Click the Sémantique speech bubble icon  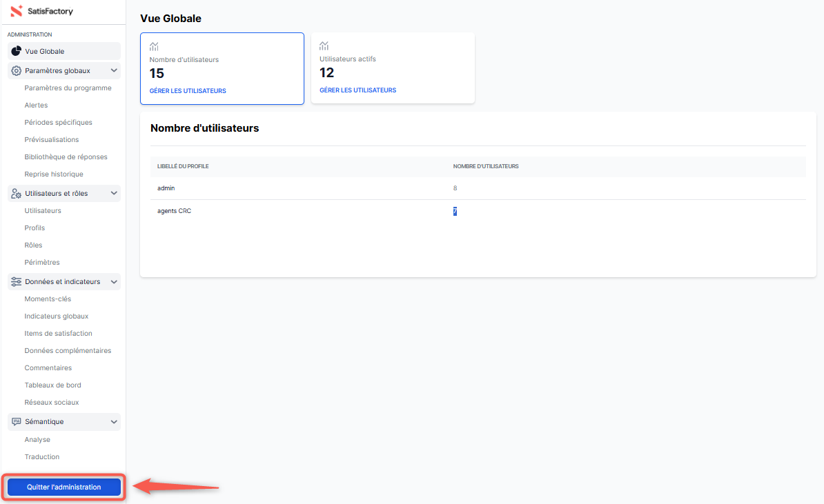17,421
